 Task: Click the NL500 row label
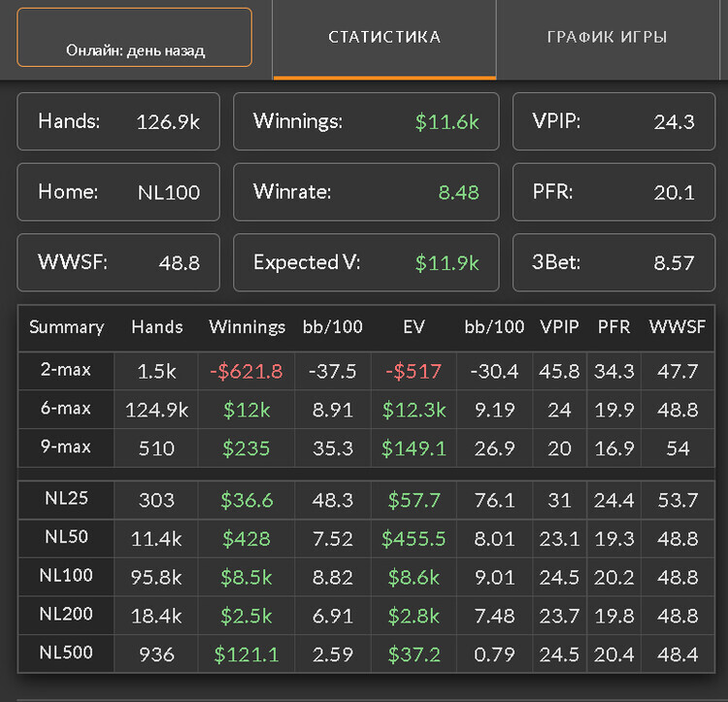click(x=68, y=653)
